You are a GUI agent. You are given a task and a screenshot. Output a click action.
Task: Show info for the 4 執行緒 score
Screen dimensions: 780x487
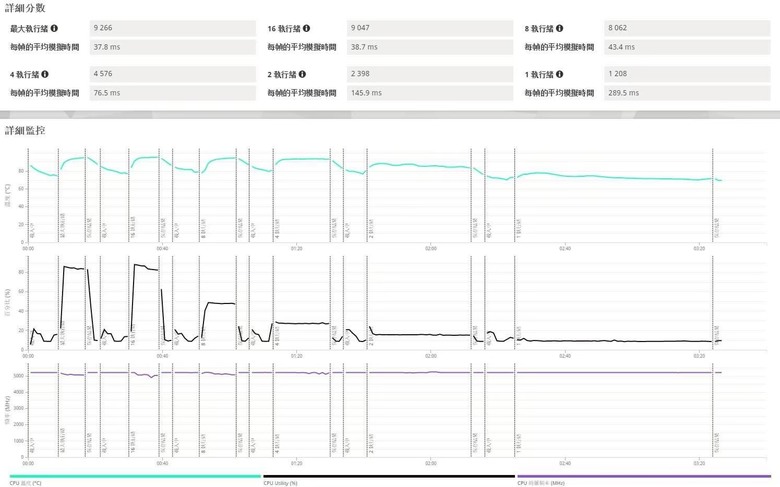pos(45,74)
